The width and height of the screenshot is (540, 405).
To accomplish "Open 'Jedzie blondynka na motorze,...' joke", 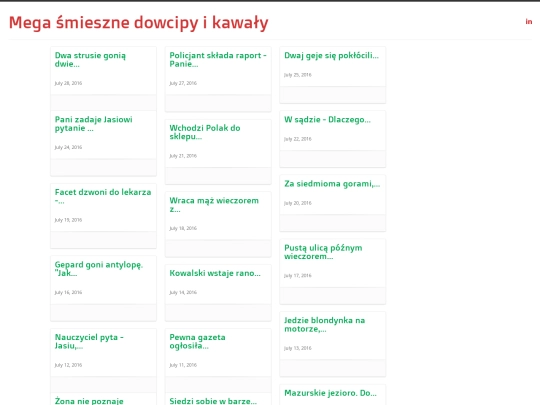I will [324, 324].
